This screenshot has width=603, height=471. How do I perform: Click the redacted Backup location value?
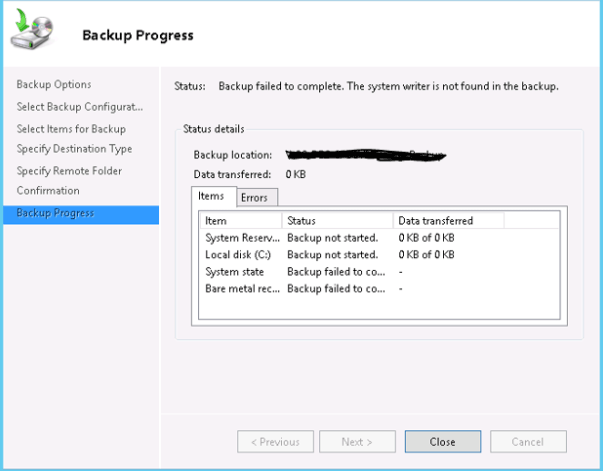coord(366,155)
